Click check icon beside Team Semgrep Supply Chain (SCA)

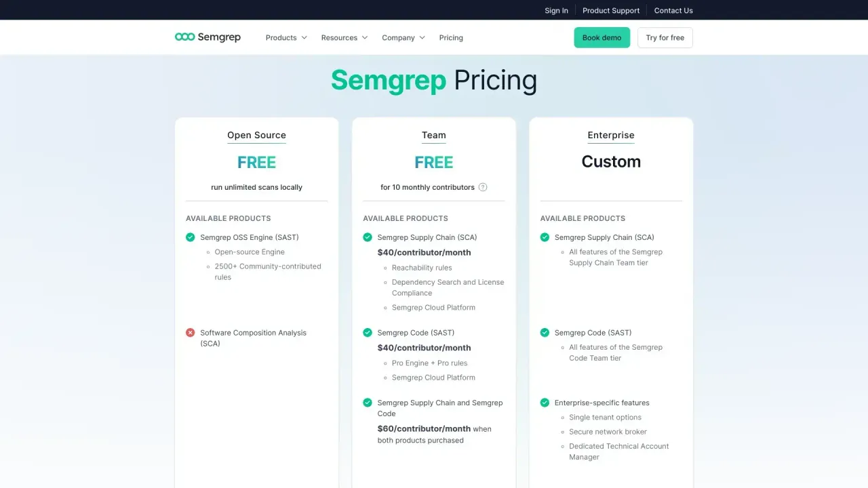pos(368,237)
